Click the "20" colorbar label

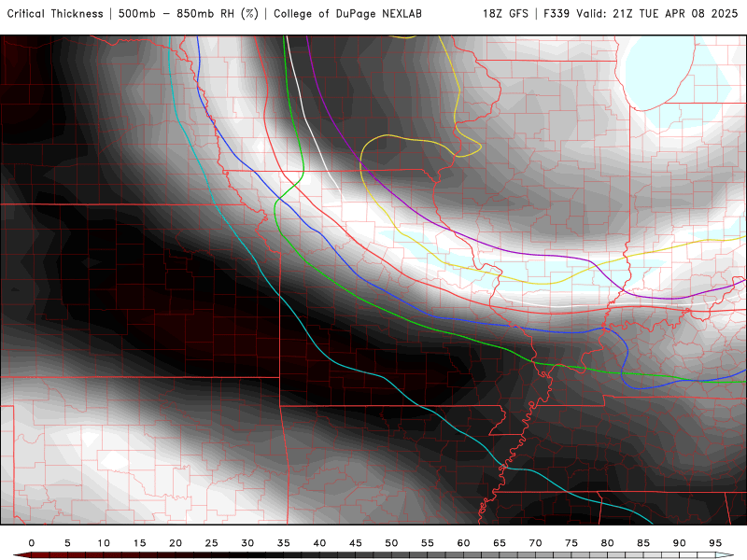176,543
